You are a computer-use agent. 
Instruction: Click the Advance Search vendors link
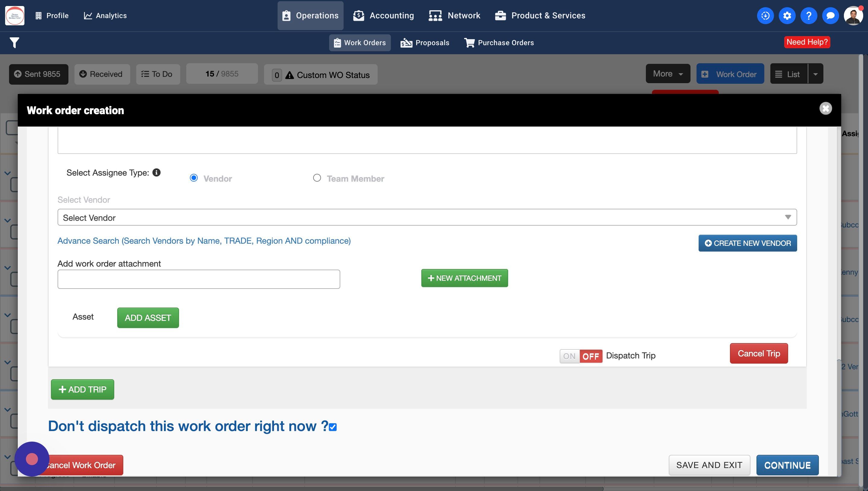(204, 241)
